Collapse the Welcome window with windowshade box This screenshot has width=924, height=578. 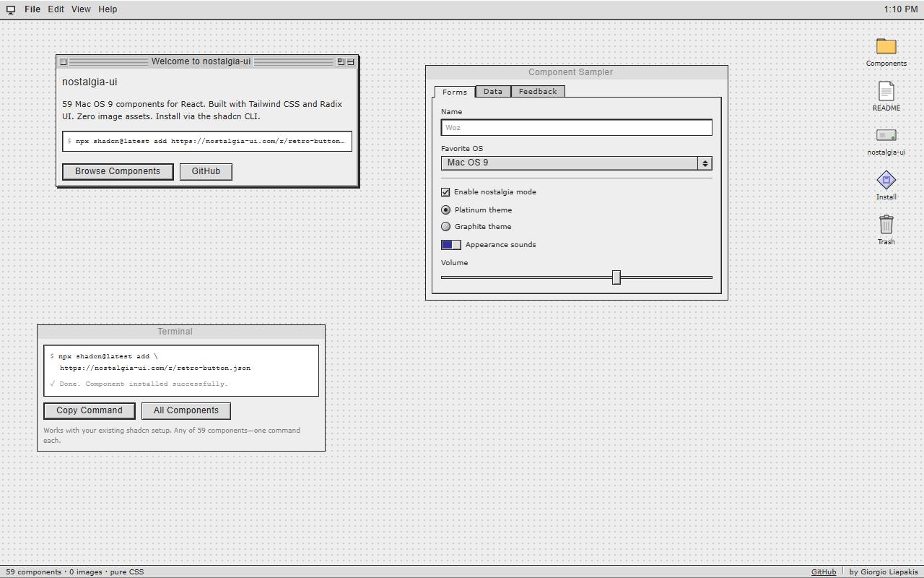(350, 62)
